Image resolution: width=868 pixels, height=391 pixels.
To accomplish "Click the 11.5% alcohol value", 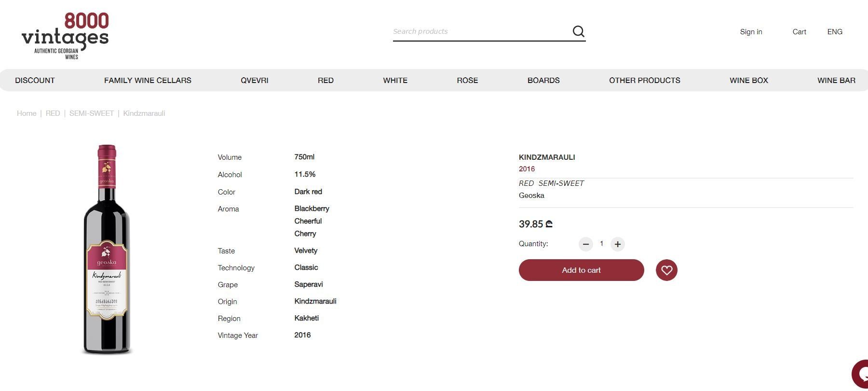I will click(x=305, y=174).
